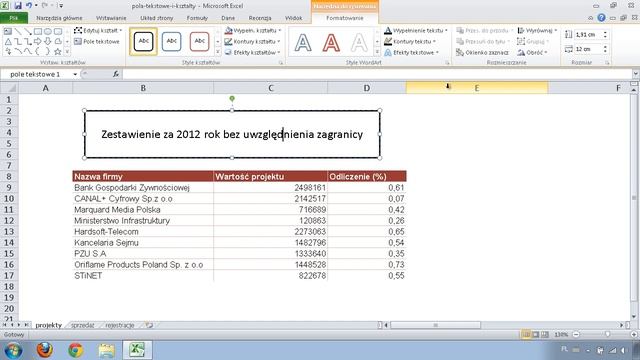This screenshot has width=640, height=360.
Task: Switch to Narzędzia główne tab
Action: pos(59,18)
